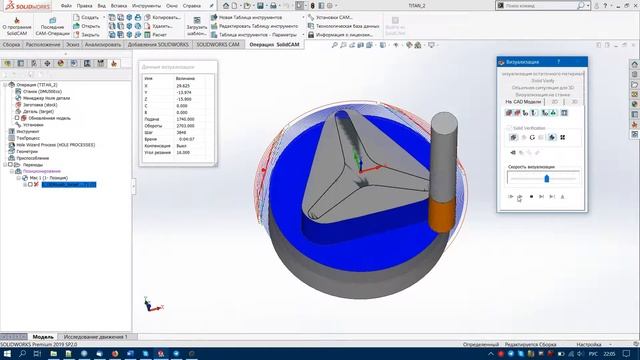The width and height of the screenshot is (640, 360).
Task: Click the Print icon in quick toolbar
Action: coord(273,6)
